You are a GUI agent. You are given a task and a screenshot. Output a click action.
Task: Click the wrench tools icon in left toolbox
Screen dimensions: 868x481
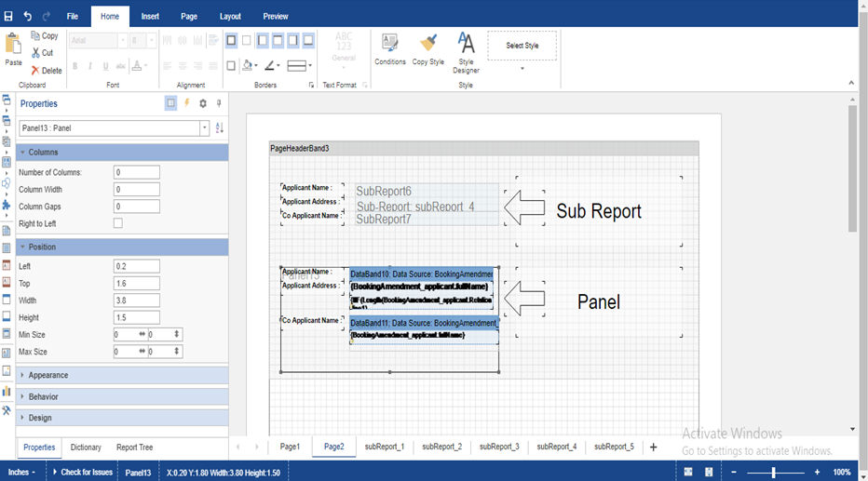(7, 410)
